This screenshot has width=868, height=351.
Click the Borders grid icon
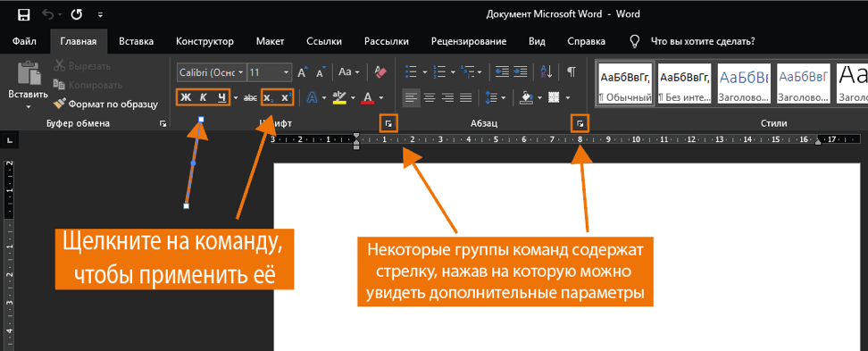point(554,98)
